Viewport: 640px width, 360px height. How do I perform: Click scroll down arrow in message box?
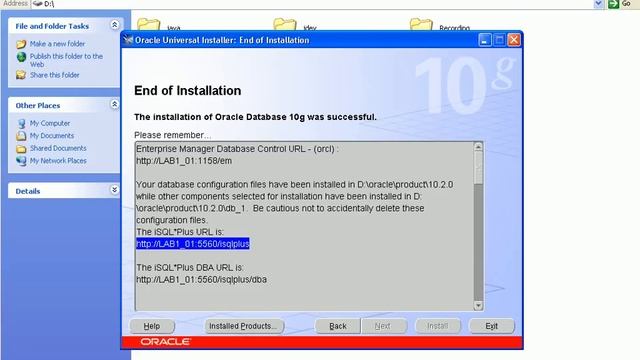(478, 306)
